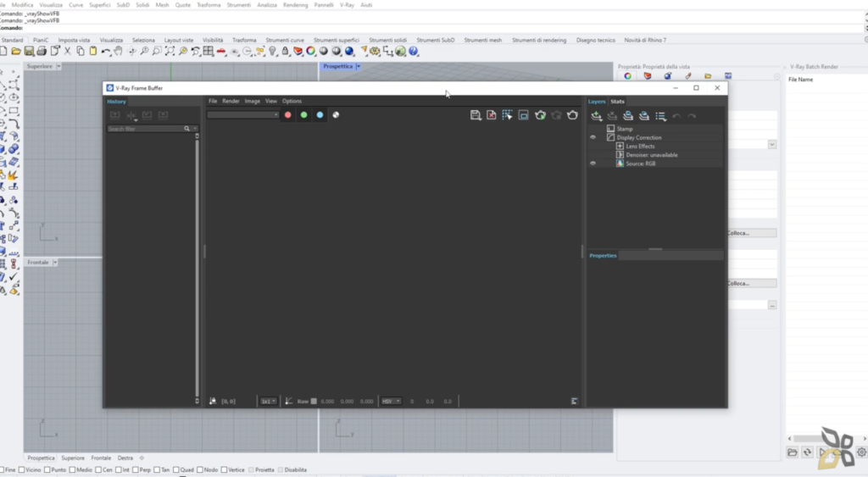Open the Superiore viewport dropdown arrow

click(58, 66)
